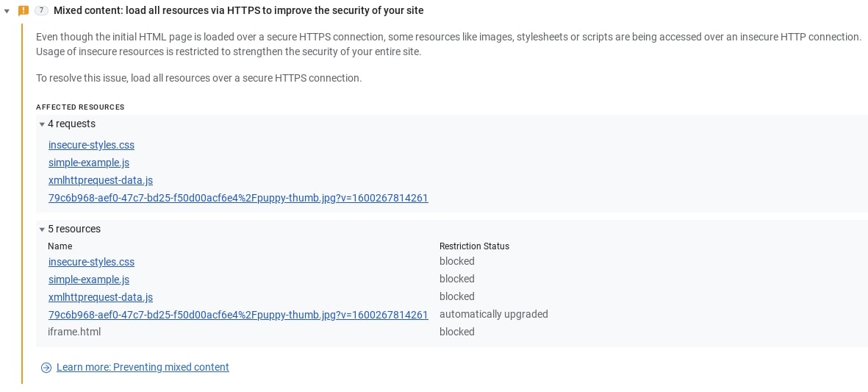Screen dimensions: 868x392
Task: Open simple-example.js in the resources table
Action: click(89, 280)
